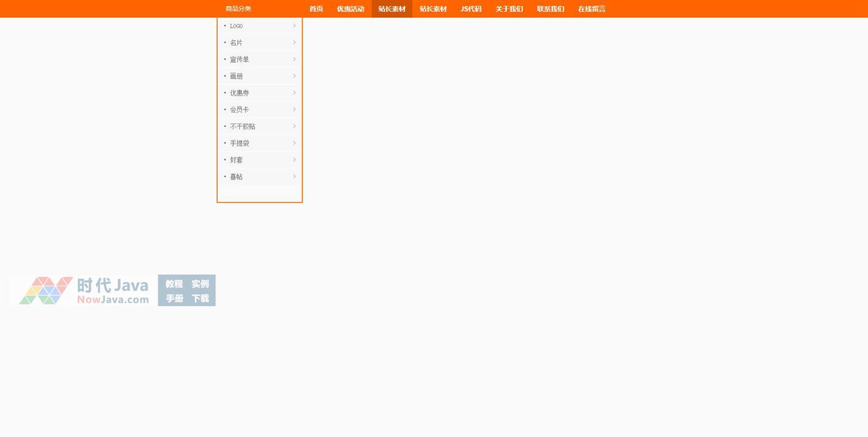868x437 pixels.
Task: Open the JS代码 navigation item
Action: (x=471, y=9)
